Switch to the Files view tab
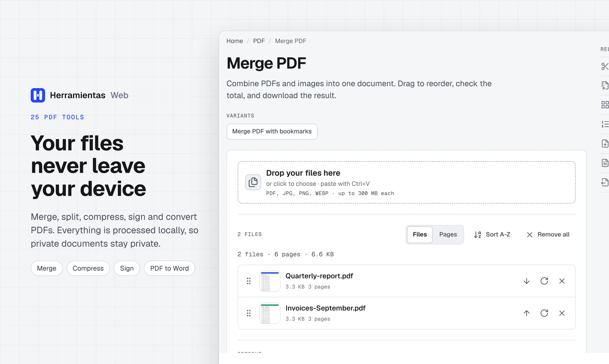 pos(420,234)
